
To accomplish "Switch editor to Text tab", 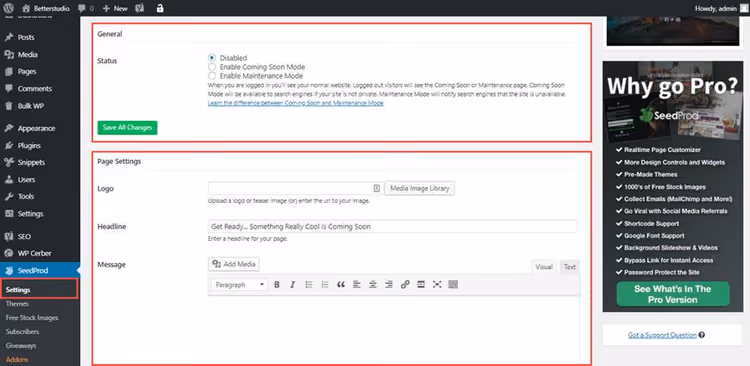I will [x=569, y=267].
